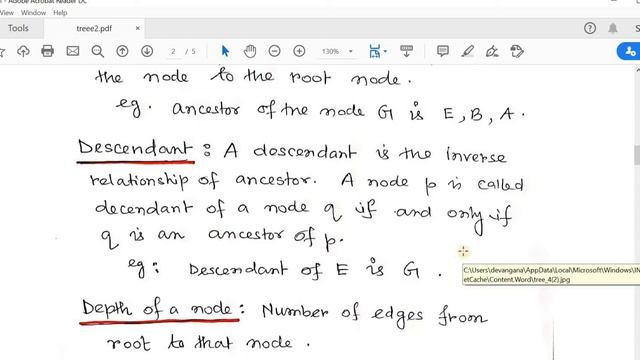
Task: Activate the hand pan tool
Action: pos(250,51)
